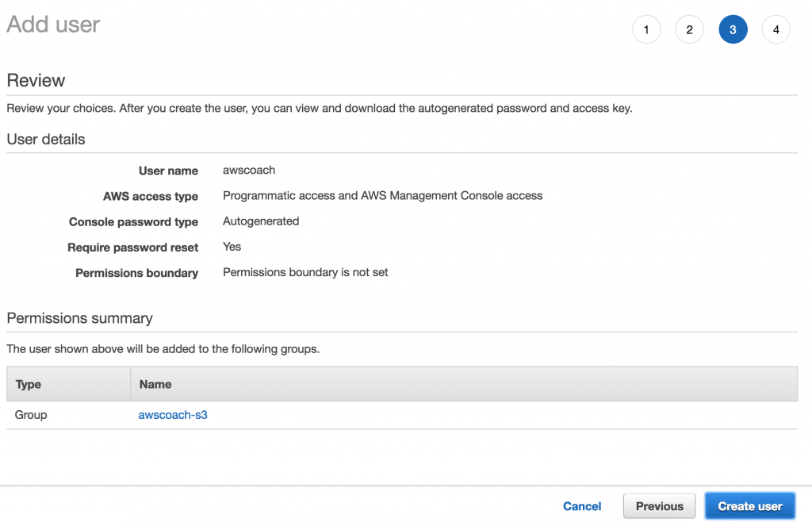The width and height of the screenshot is (812, 526).
Task: Click the Autogenerated password type value
Action: coord(261,221)
